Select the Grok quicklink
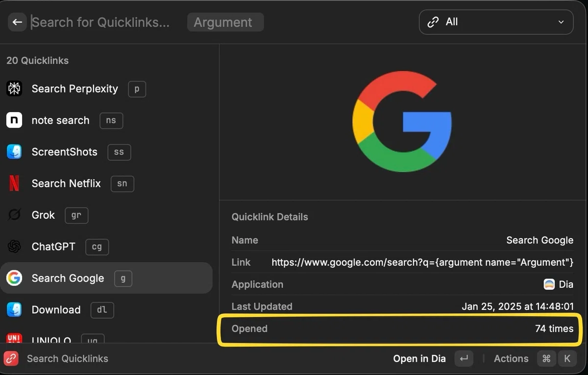This screenshot has height=375, width=588. pyautogui.click(x=106, y=215)
